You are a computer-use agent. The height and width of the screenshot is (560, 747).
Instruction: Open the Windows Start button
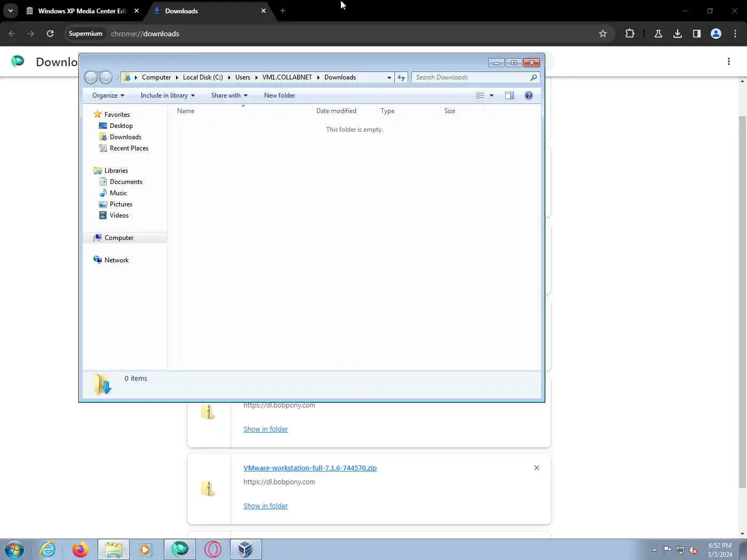click(14, 549)
